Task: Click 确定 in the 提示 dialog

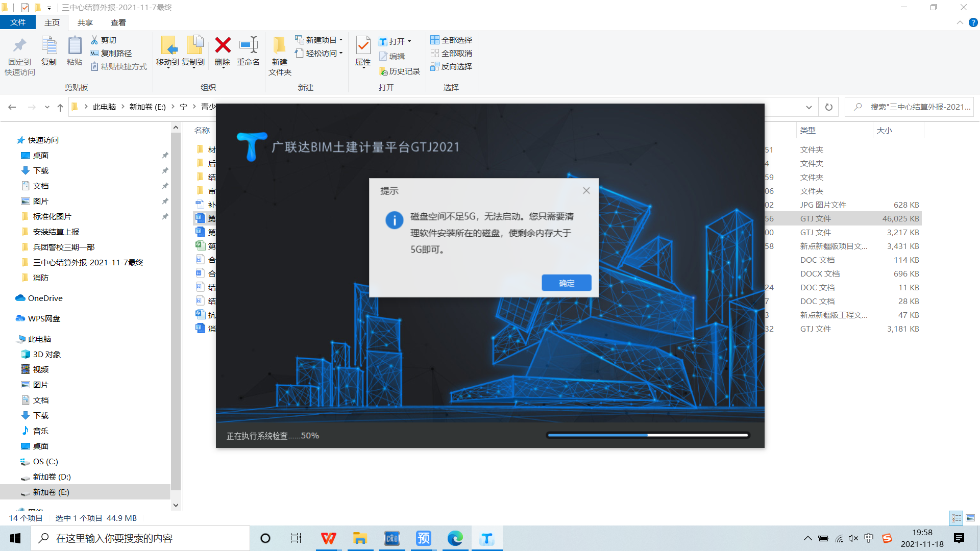Action: pyautogui.click(x=567, y=283)
